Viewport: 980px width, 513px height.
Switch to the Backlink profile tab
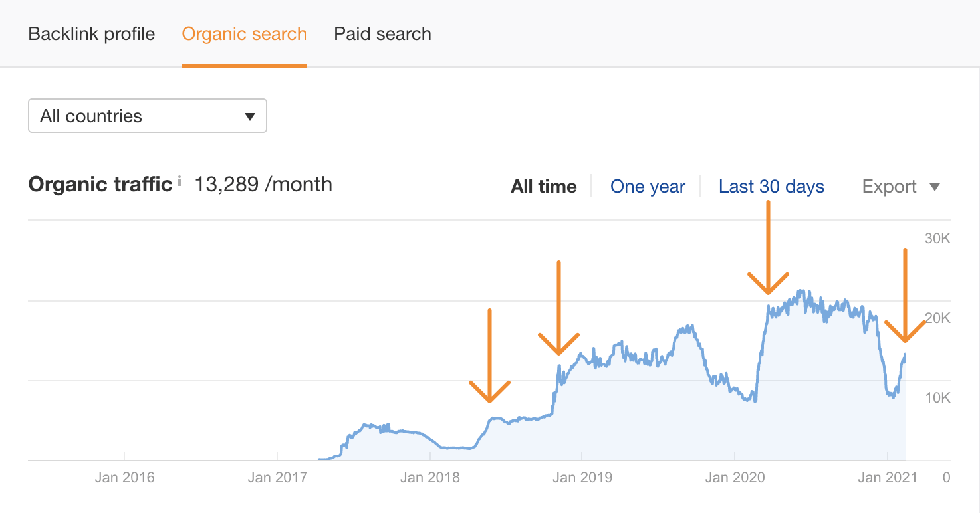pyautogui.click(x=92, y=34)
